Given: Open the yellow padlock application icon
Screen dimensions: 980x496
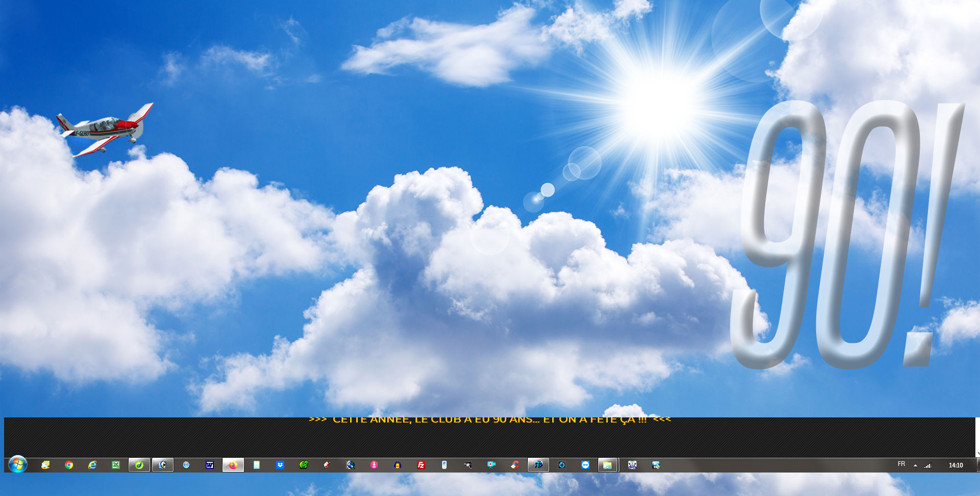Looking at the screenshot, I should coord(398,465).
